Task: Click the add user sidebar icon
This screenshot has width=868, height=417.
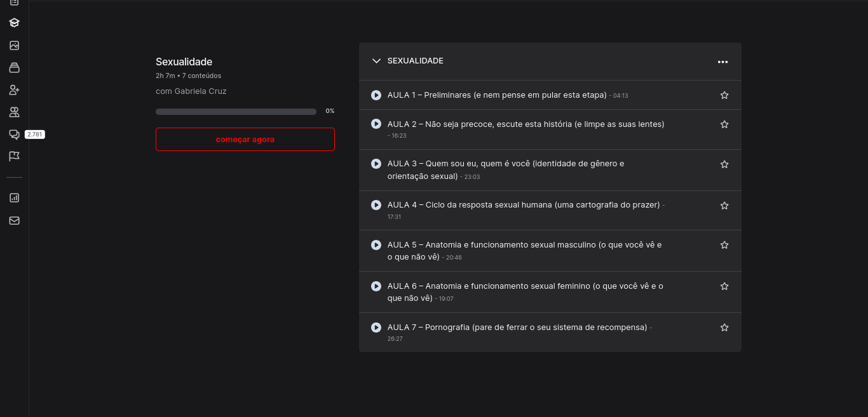Action: pos(14,90)
